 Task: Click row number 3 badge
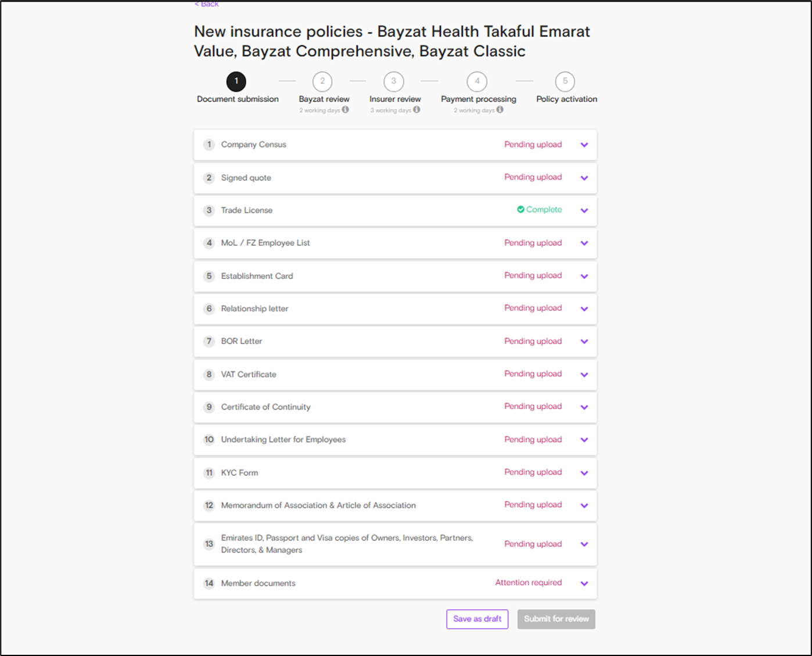pyautogui.click(x=209, y=210)
